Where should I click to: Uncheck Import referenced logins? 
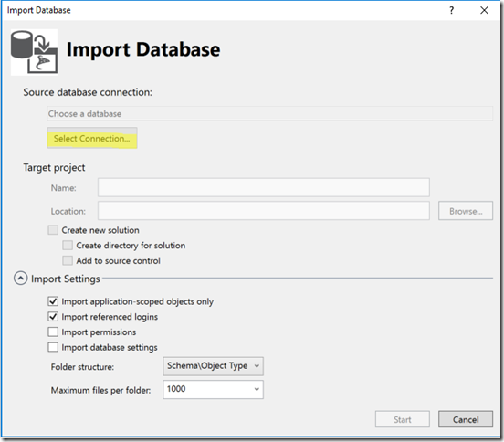coord(53,317)
